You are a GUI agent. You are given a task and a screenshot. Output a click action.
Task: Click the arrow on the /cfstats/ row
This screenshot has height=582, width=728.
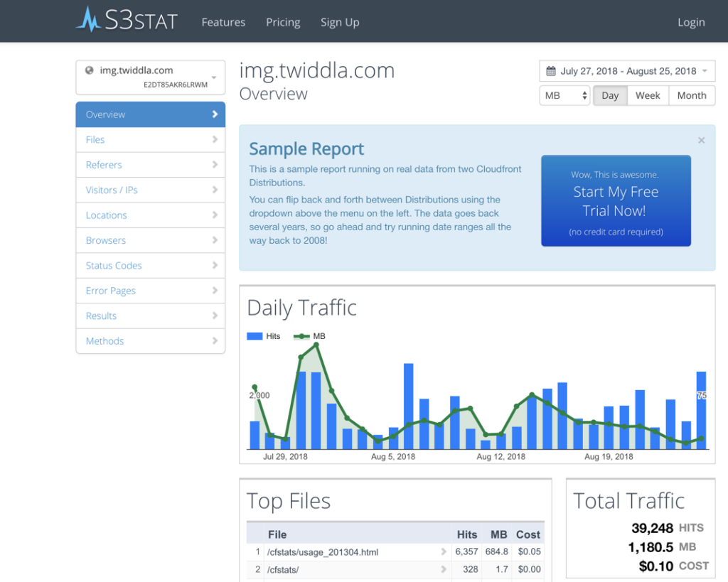pos(444,569)
